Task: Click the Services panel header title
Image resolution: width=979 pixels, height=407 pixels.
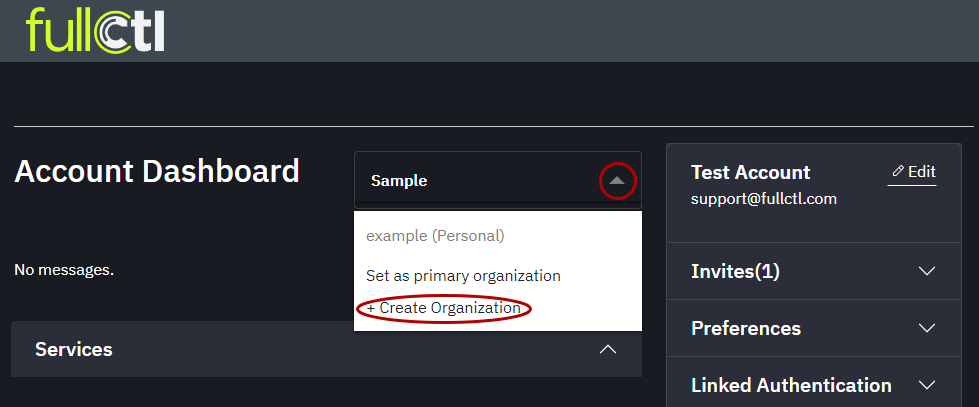Action: (74, 349)
